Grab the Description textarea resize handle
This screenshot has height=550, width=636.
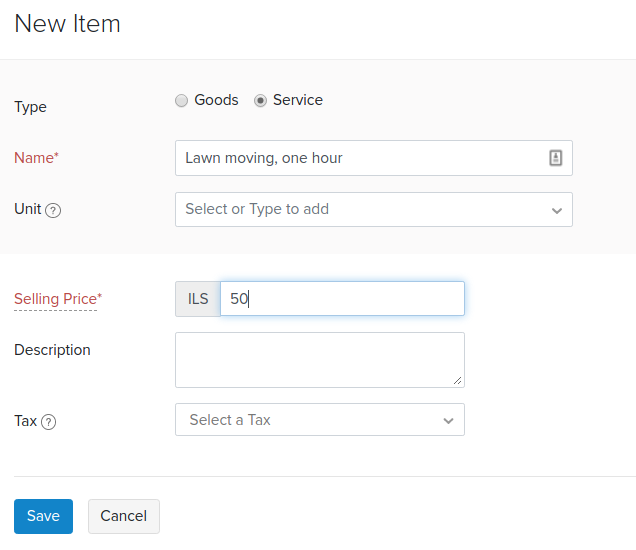pyautogui.click(x=458, y=381)
